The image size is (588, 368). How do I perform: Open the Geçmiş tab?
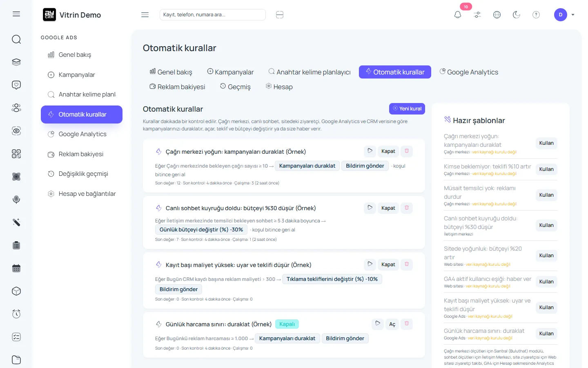click(235, 87)
